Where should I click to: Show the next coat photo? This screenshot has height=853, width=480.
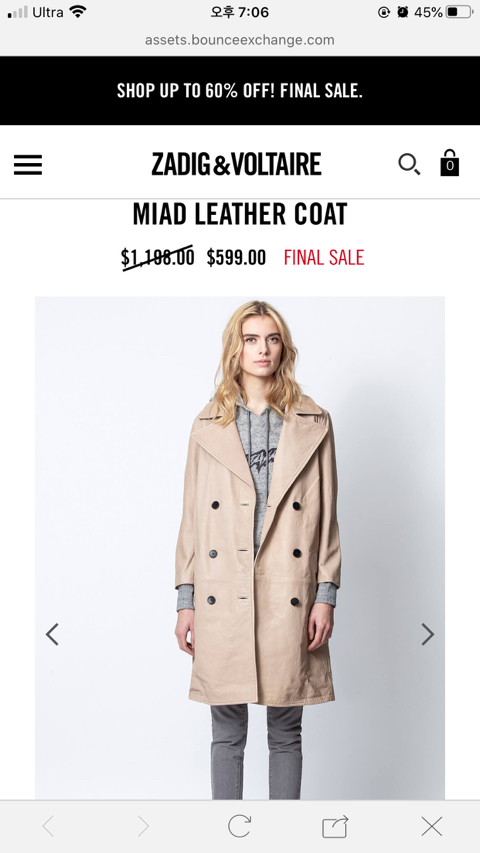click(428, 634)
